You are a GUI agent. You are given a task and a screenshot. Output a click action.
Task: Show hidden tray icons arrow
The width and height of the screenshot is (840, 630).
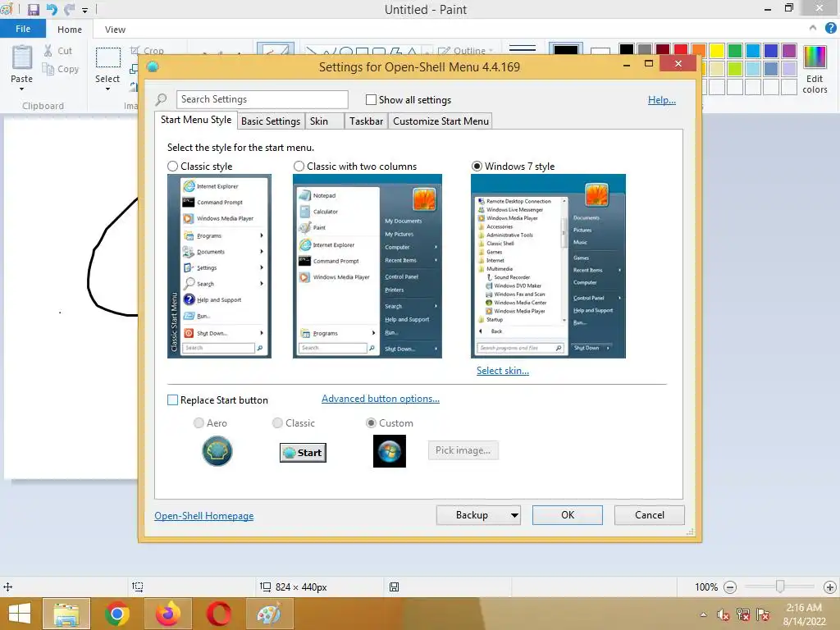pyautogui.click(x=703, y=614)
